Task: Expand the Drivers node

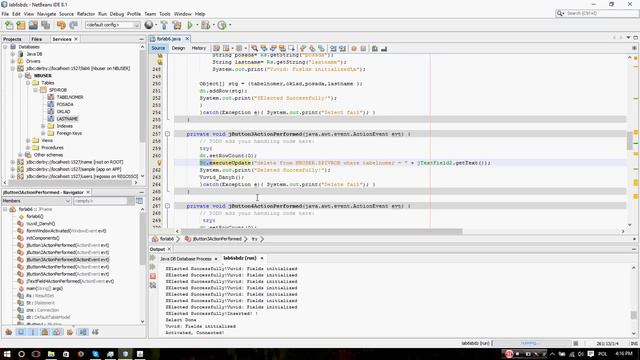Action: 13,61
